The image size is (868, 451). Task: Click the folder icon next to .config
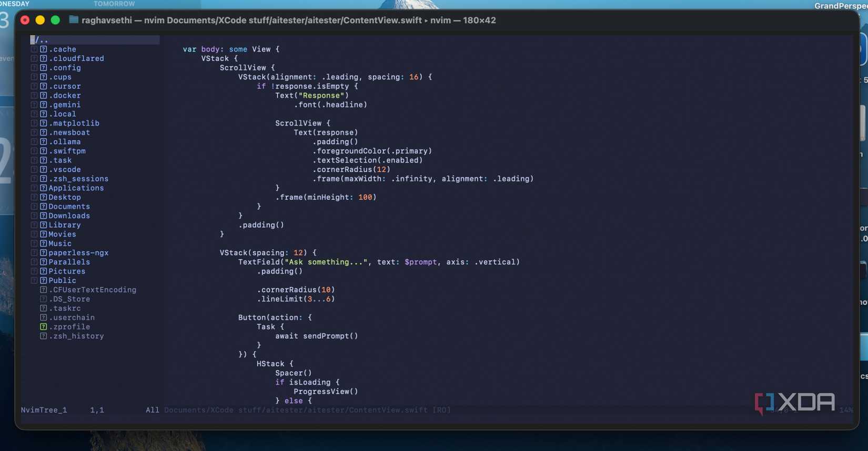tap(44, 68)
